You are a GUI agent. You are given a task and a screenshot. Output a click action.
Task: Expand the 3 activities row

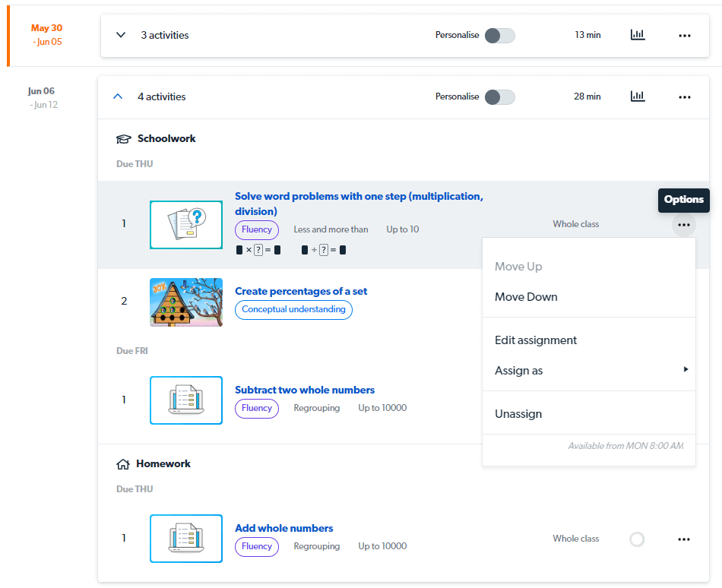(120, 35)
